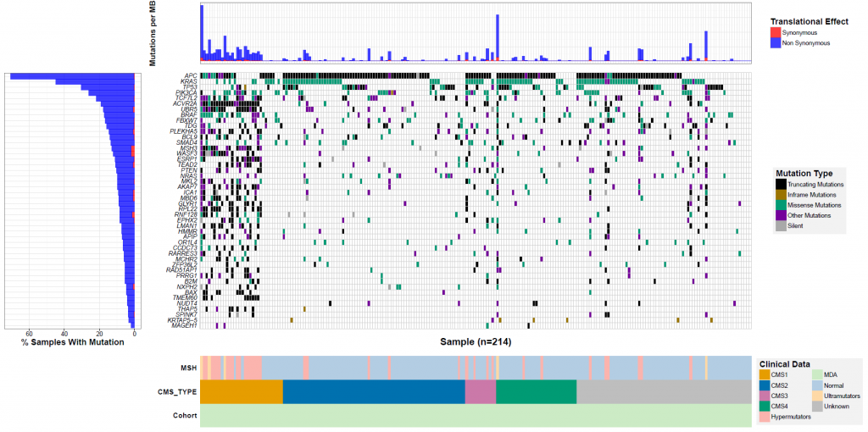This screenshot has width=868, height=432.
Task: Select the MAGEH1 gene label
Action: [186, 326]
